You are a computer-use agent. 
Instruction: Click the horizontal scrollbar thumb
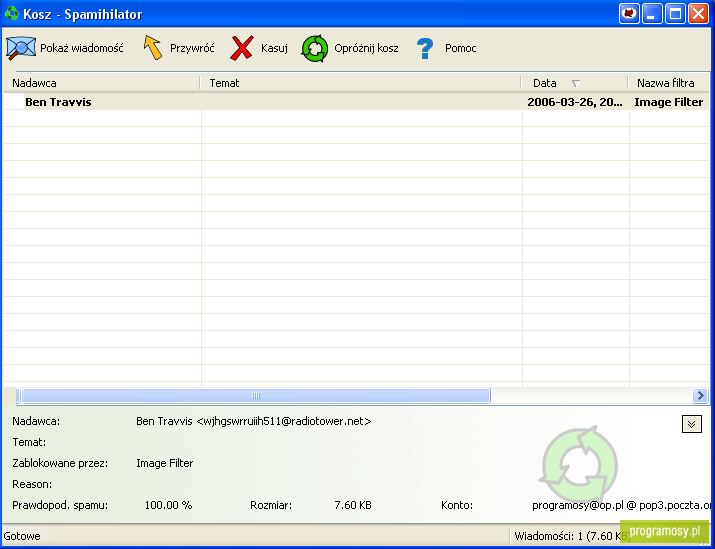pyautogui.click(x=256, y=395)
